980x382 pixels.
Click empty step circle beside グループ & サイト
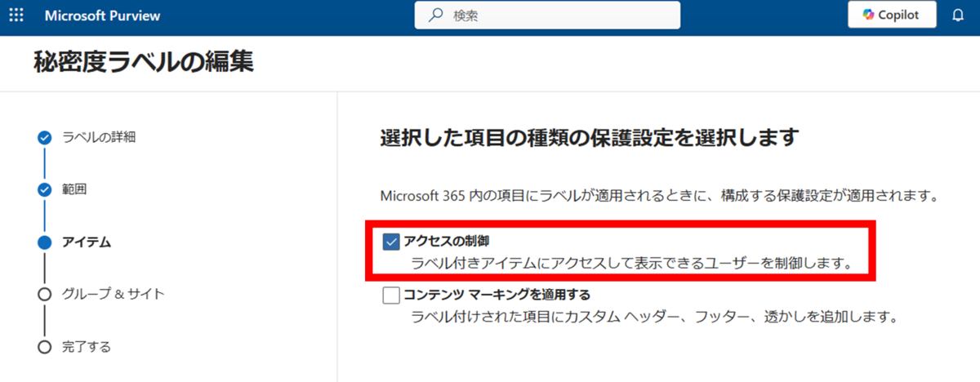(45, 295)
